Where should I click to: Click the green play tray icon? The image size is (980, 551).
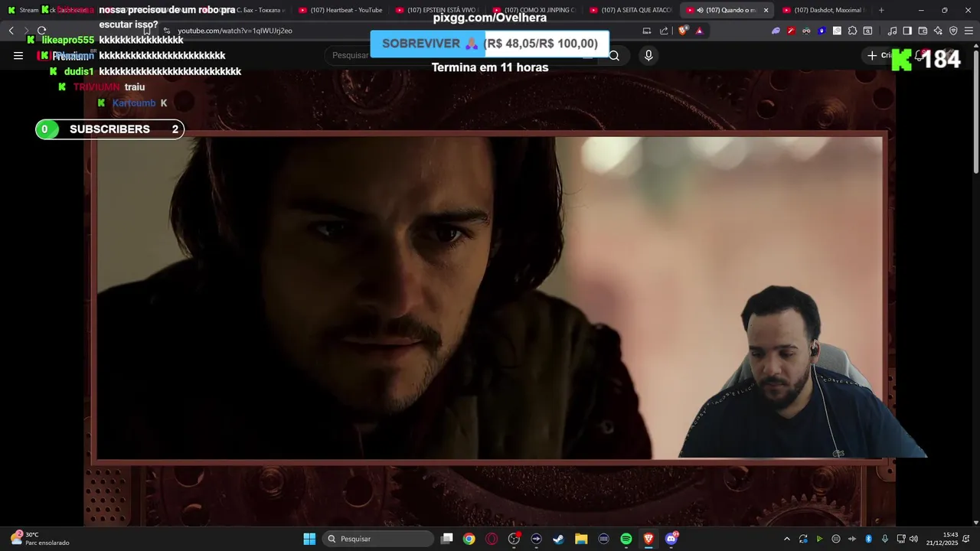(819, 539)
